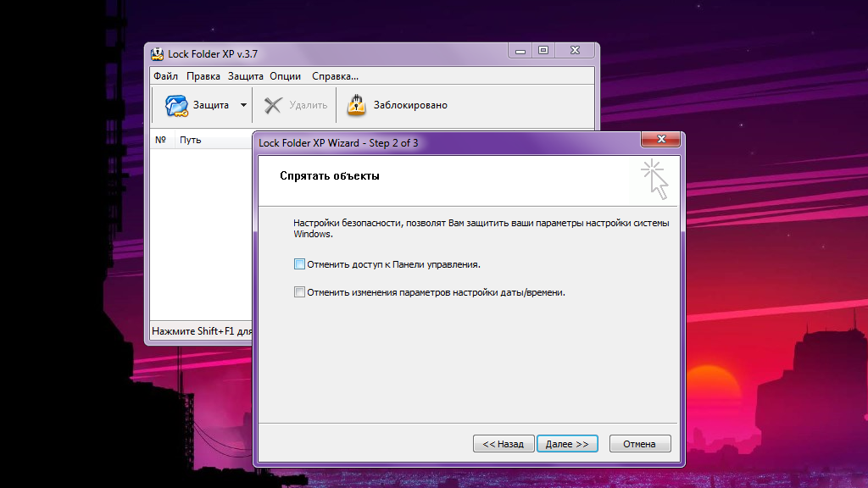Click the № column header
868x488 pixels.
[x=160, y=140]
